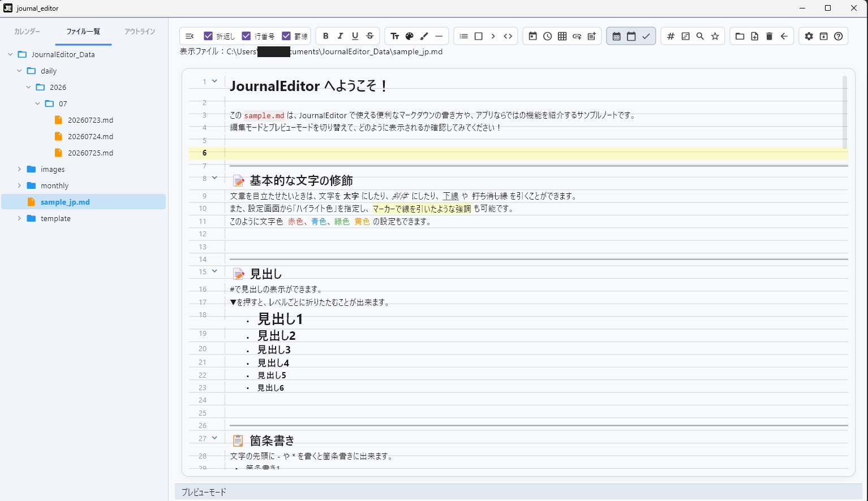Fold the 基本的な文字の修飾 section on line 8
Image resolution: width=868 pixels, height=501 pixels.
(x=214, y=178)
